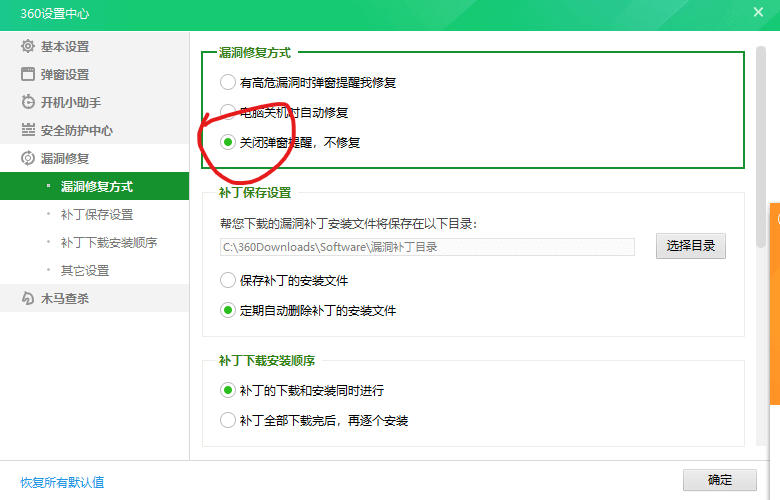Click the 开机小助手 clock icon

28,103
